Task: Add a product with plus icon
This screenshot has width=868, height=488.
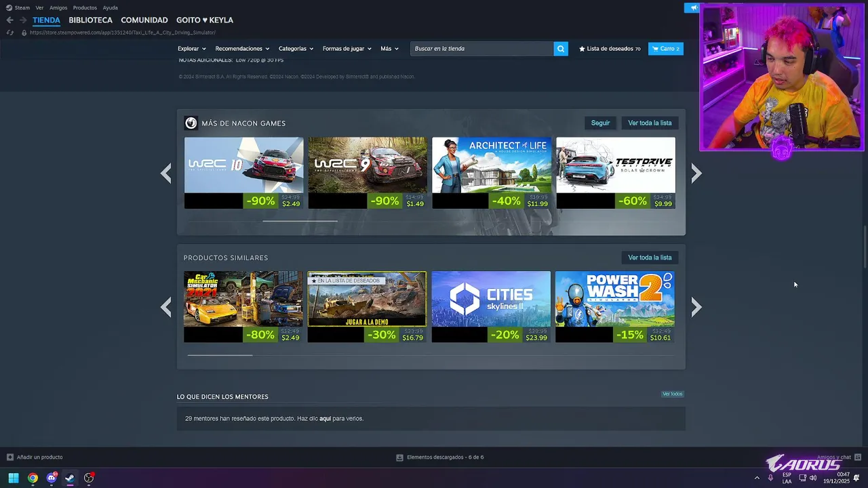Action: point(9,457)
